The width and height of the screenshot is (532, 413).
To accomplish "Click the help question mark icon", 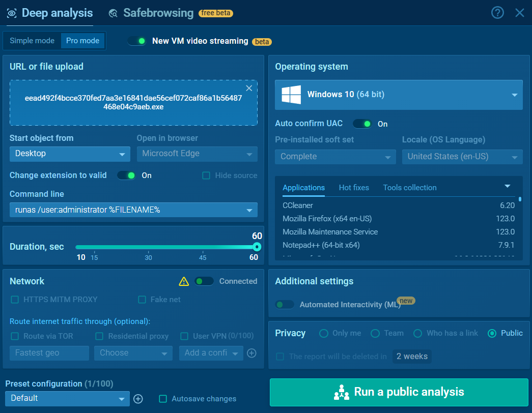I will point(497,13).
